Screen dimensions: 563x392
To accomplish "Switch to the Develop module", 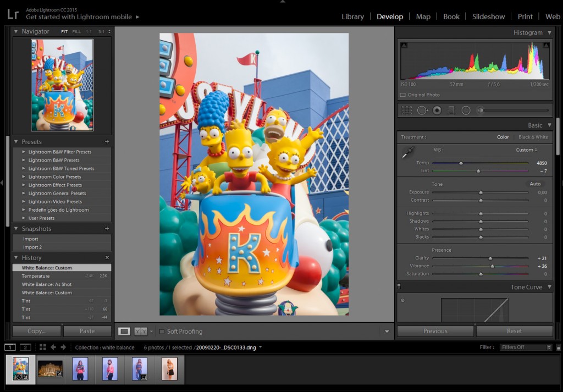I will click(x=390, y=16).
